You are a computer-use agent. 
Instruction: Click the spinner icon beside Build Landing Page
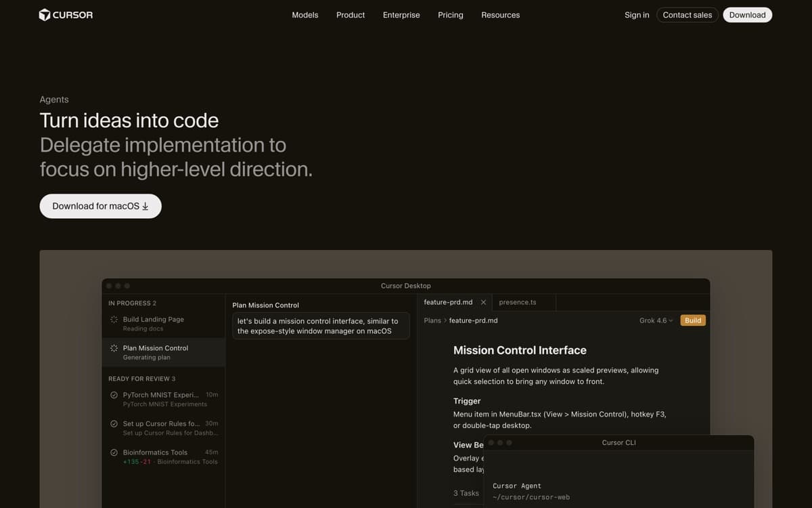114,320
